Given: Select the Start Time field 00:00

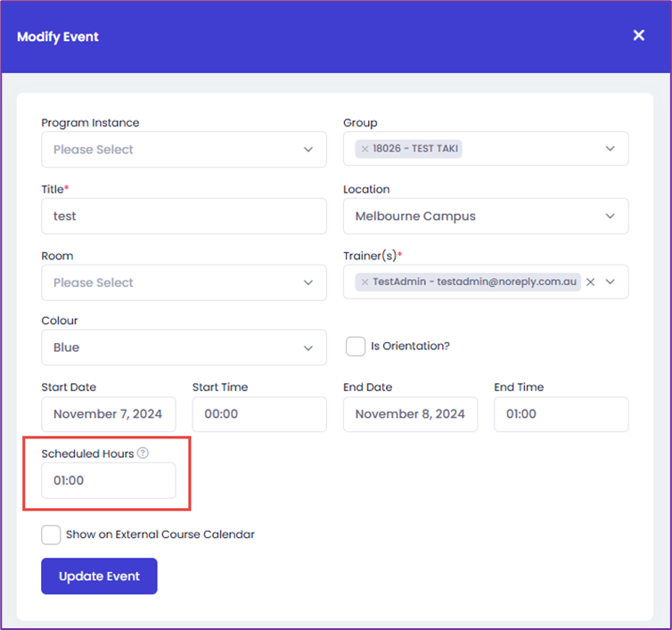Looking at the screenshot, I should (x=259, y=414).
